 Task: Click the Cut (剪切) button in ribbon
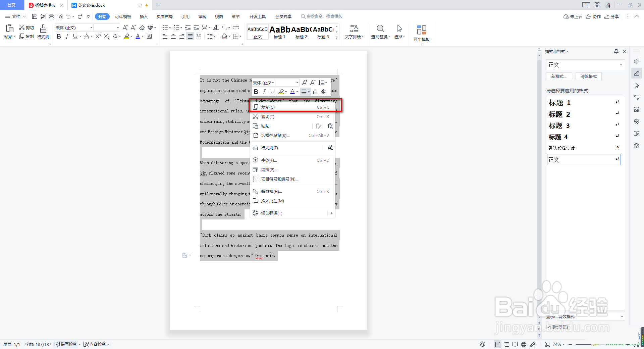[26, 28]
